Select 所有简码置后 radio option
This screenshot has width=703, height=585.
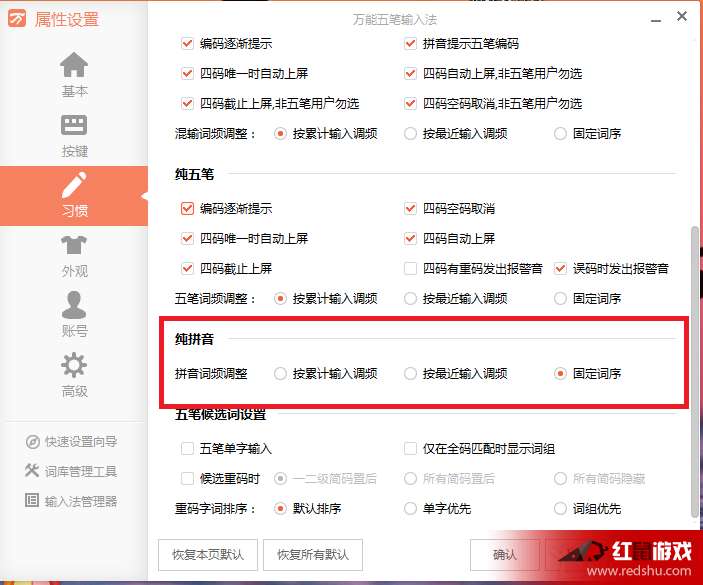coord(410,478)
